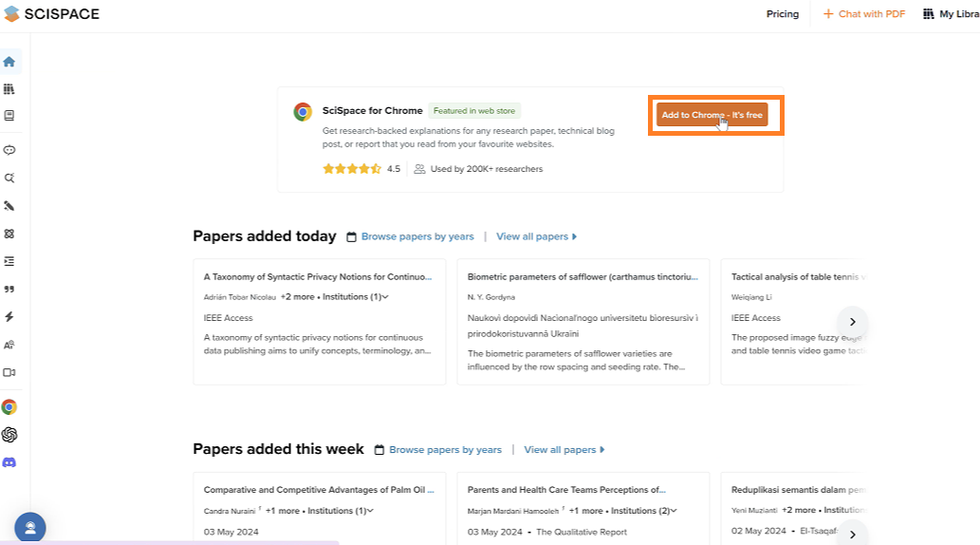This screenshot has height=545, width=980.
Task: Expand Institutions (1) for Adrián Tobar Nicolau
Action: pyautogui.click(x=356, y=296)
